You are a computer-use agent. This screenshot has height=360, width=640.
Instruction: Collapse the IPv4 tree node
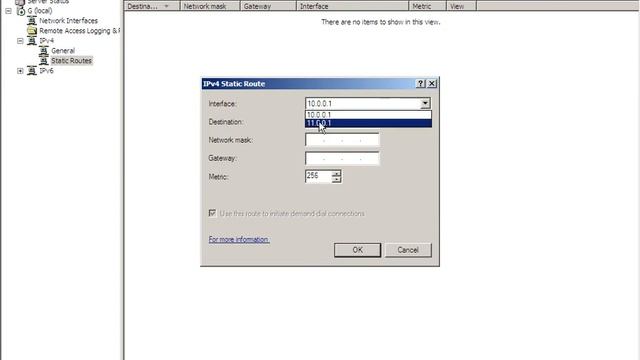coord(20,41)
